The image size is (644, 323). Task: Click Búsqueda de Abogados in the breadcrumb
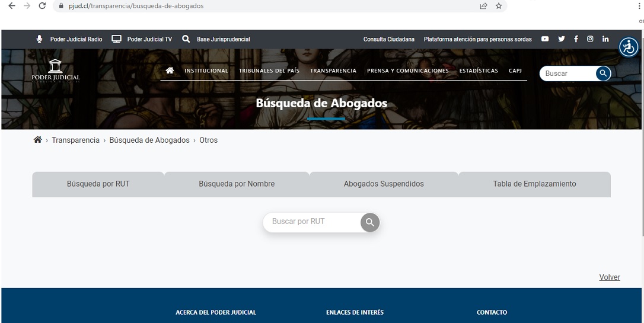click(149, 140)
